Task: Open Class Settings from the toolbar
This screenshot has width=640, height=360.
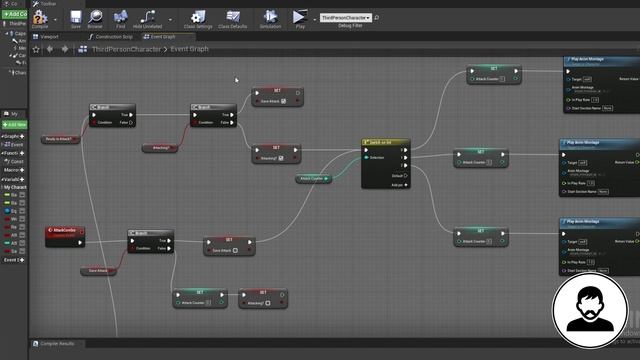Action: [198, 18]
